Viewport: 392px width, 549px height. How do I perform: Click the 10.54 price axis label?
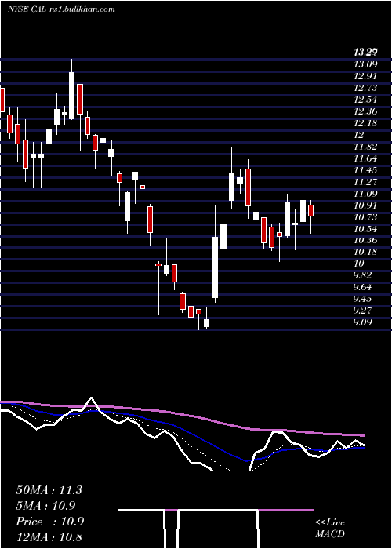click(365, 229)
